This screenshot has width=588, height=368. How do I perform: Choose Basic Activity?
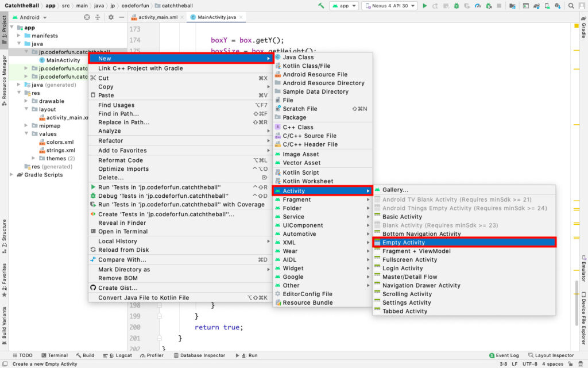464,217
